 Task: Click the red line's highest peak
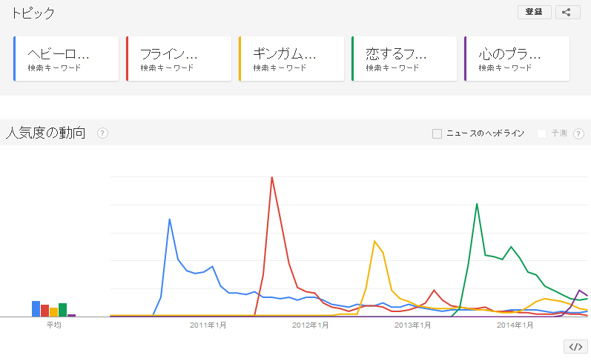click(x=272, y=177)
